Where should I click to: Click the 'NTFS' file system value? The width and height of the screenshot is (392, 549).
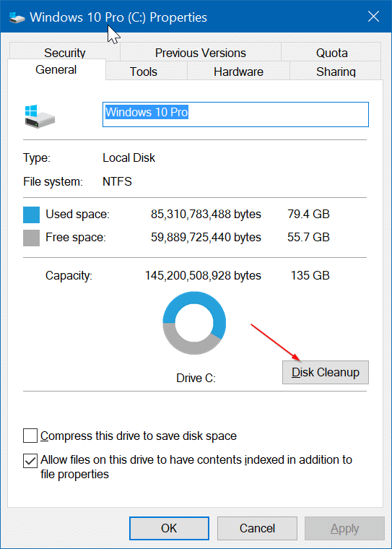click(x=117, y=181)
